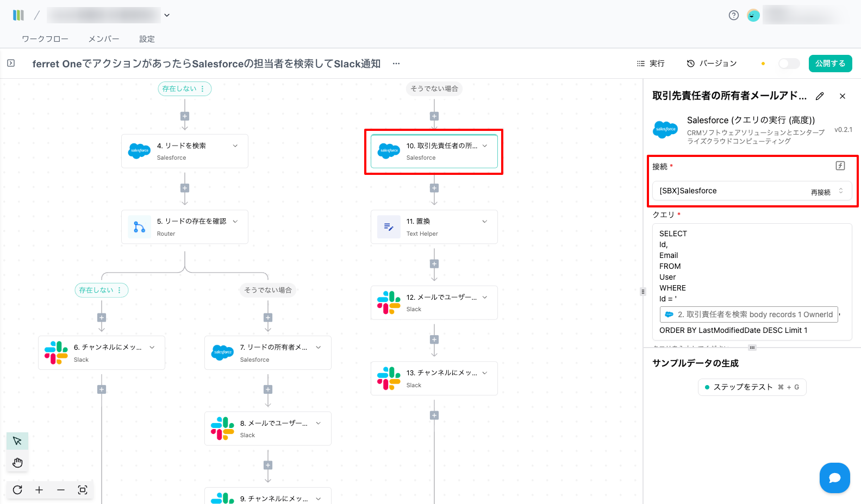Close the step settings panel
Viewport: 861px width, 504px height.
(843, 96)
